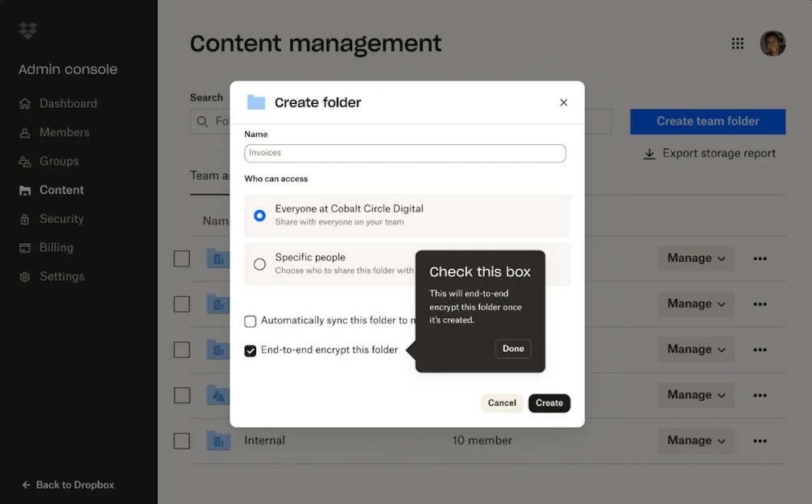The image size is (812, 504).
Task: Enable Automatically sync this folder checkbox
Action: 251,321
